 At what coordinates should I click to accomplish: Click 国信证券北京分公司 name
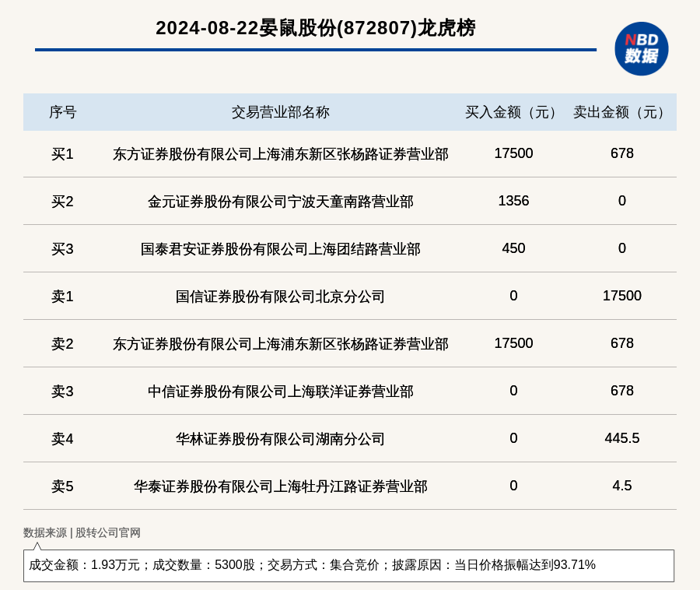[280, 297]
